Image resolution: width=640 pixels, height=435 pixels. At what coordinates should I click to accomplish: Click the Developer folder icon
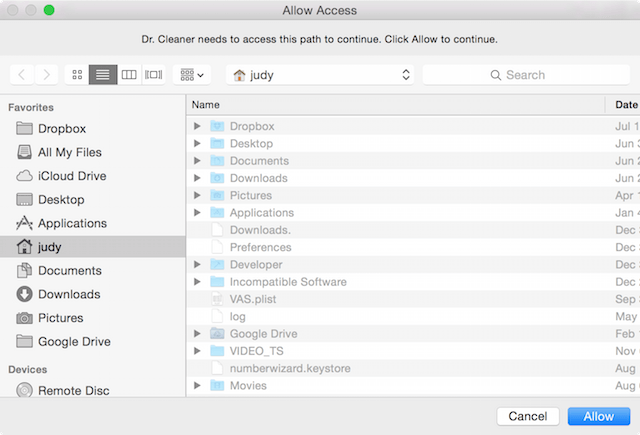tap(217, 264)
